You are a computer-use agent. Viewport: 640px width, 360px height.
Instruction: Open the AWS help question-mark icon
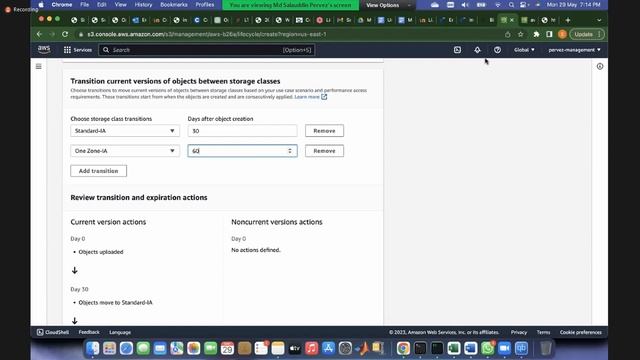(x=497, y=50)
